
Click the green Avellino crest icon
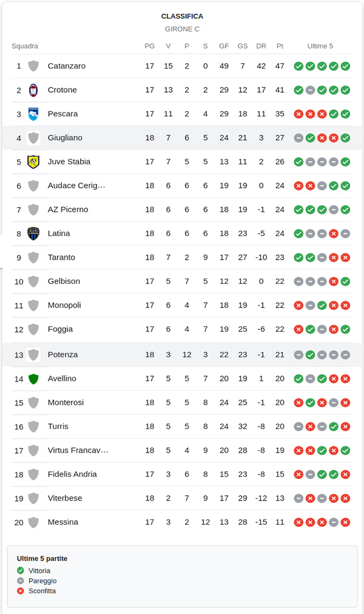coord(33,379)
